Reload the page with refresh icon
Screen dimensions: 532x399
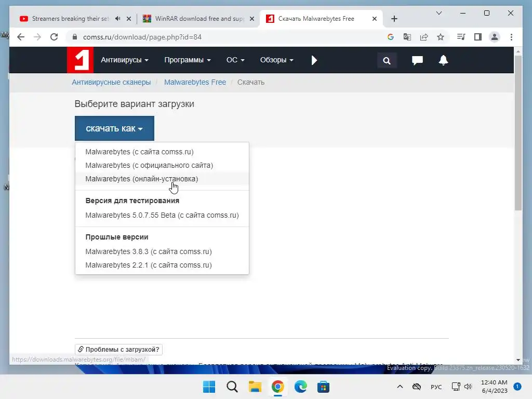[x=54, y=37]
